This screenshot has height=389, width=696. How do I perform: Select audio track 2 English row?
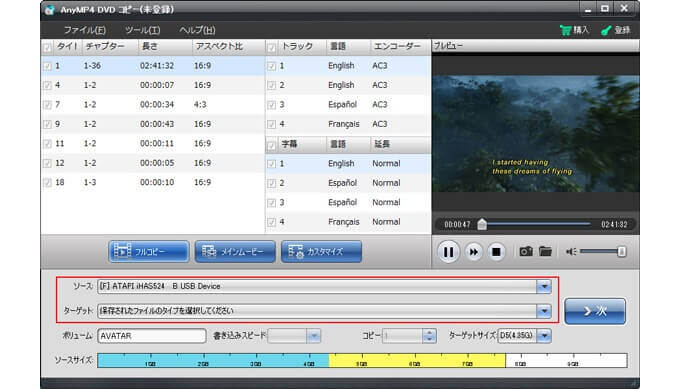point(348,85)
